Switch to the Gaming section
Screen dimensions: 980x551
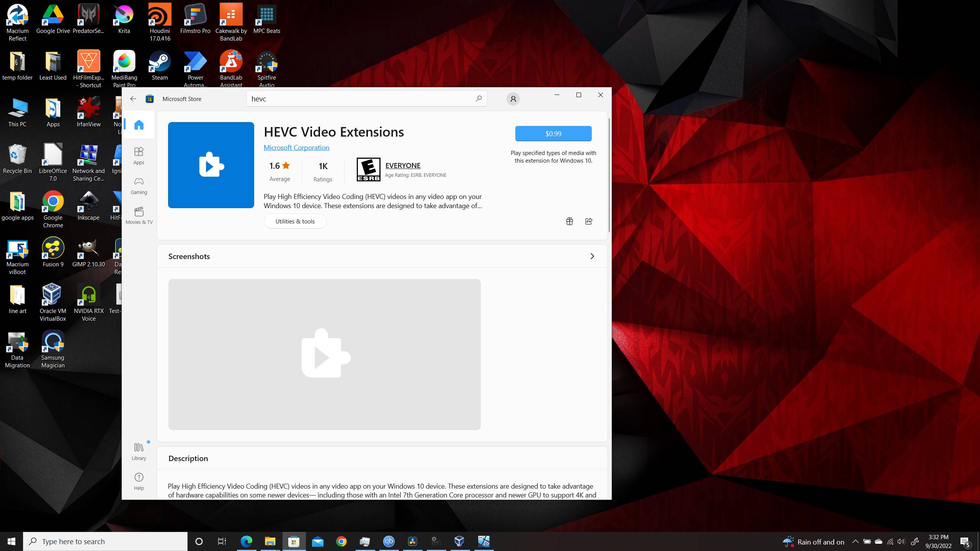[x=139, y=186]
